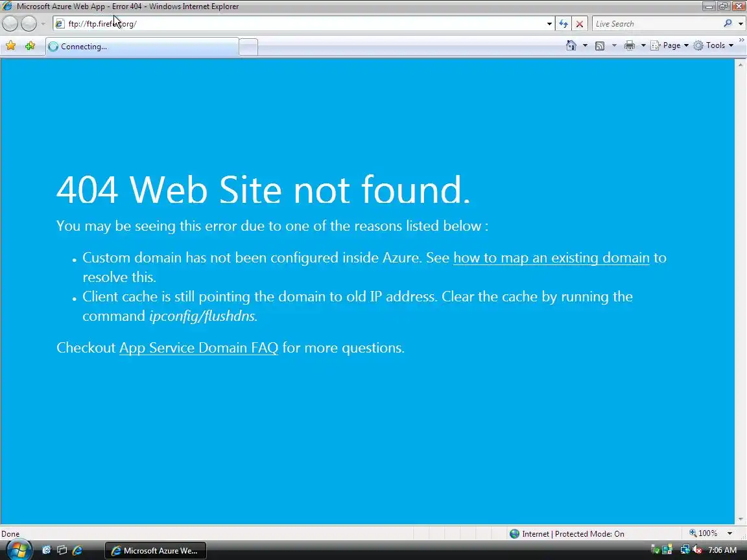The width and height of the screenshot is (747, 560).
Task: Expand the command bar overflow chevron
Action: tap(741, 41)
